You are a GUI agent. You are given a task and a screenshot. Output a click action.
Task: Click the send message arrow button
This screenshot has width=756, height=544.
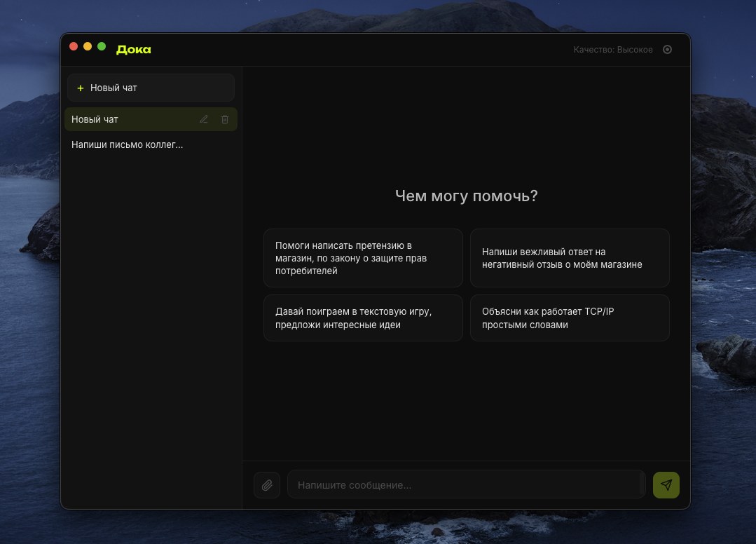pos(666,484)
